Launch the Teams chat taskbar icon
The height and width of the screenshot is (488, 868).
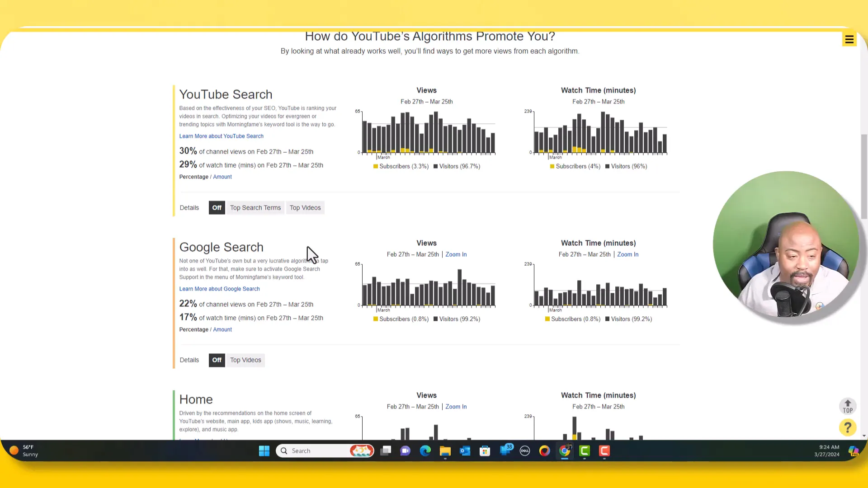(x=406, y=451)
